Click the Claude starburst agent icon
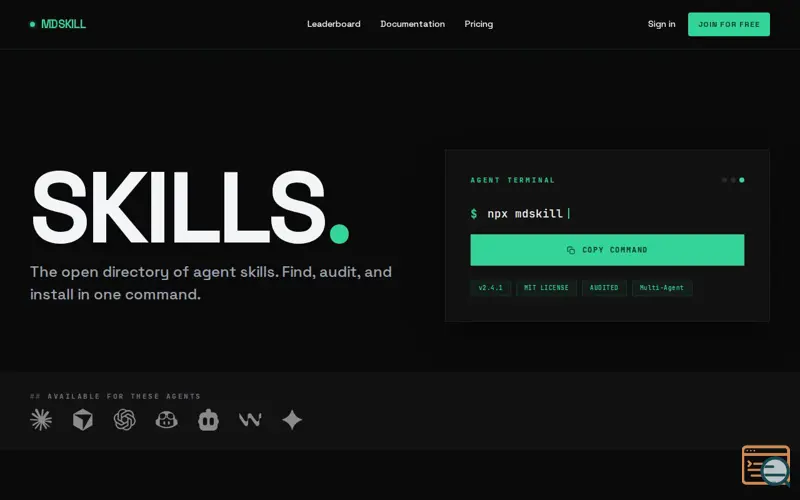800x500 pixels. (41, 420)
